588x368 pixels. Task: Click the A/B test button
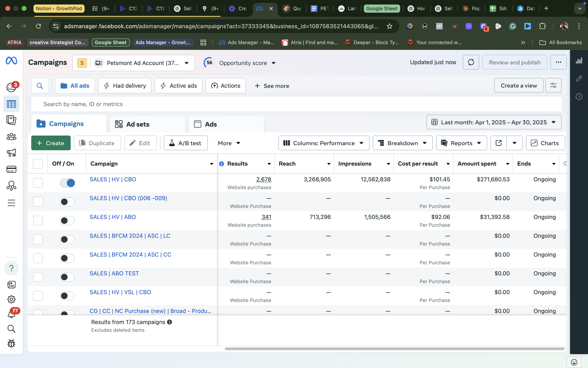click(186, 143)
